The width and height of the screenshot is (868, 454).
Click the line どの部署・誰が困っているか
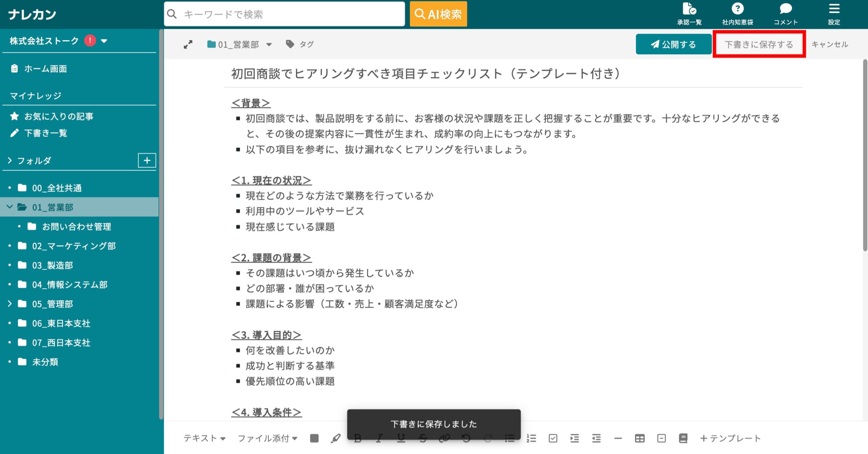click(x=310, y=288)
